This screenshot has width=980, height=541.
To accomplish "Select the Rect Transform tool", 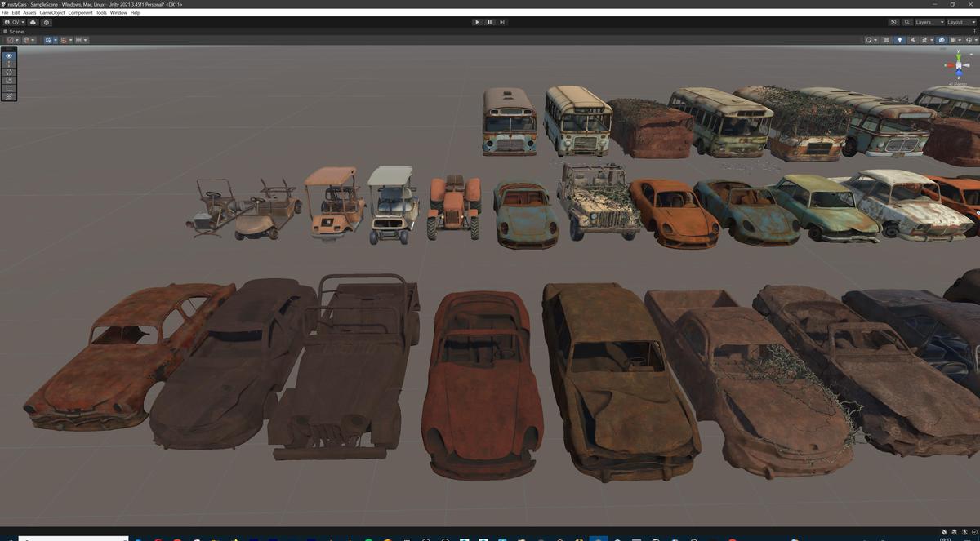I will [8, 89].
